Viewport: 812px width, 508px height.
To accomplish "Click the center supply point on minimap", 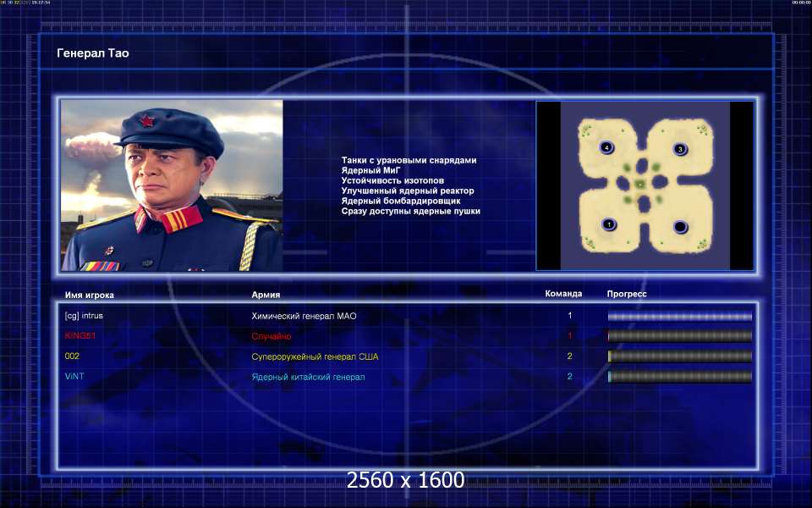I will (x=640, y=184).
